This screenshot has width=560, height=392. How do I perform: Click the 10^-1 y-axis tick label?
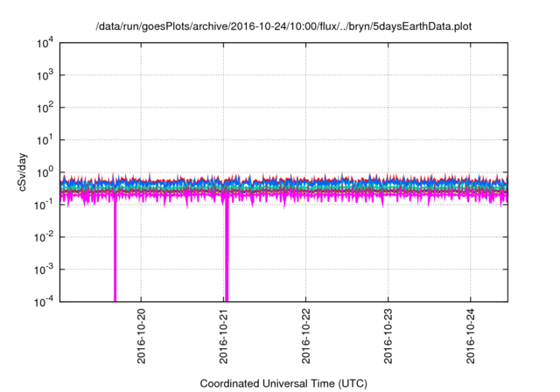pyautogui.click(x=45, y=205)
